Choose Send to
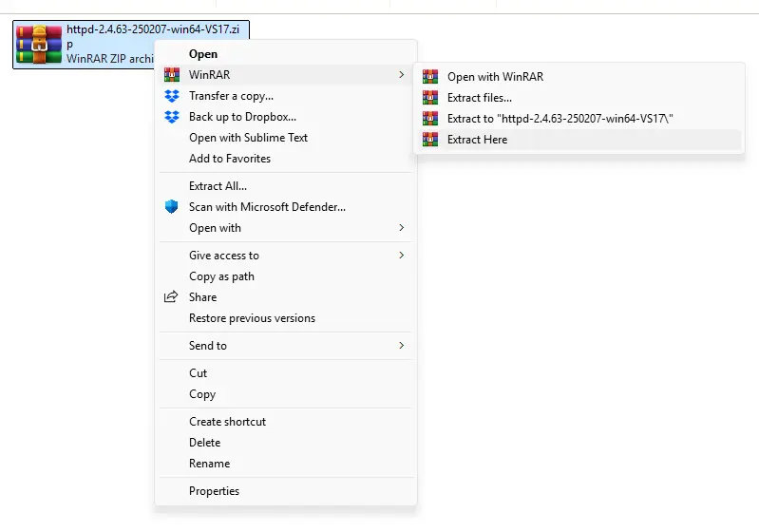This screenshot has height=532, width=759. coord(286,345)
